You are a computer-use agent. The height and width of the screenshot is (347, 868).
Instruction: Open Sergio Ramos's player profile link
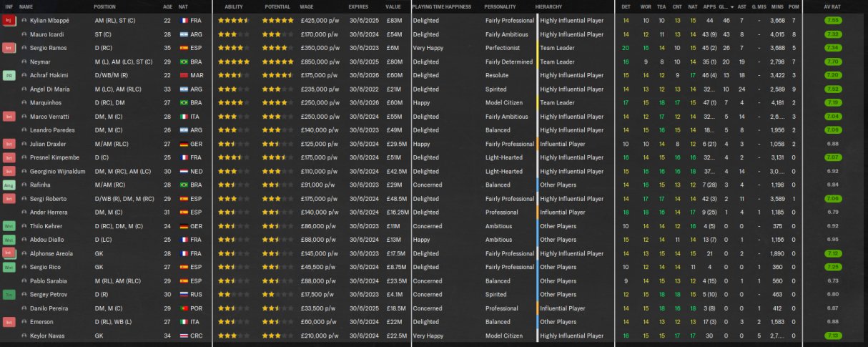[x=49, y=48]
